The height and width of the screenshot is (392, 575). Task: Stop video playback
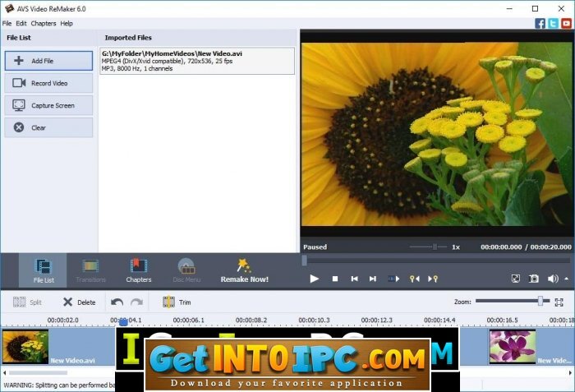335,279
